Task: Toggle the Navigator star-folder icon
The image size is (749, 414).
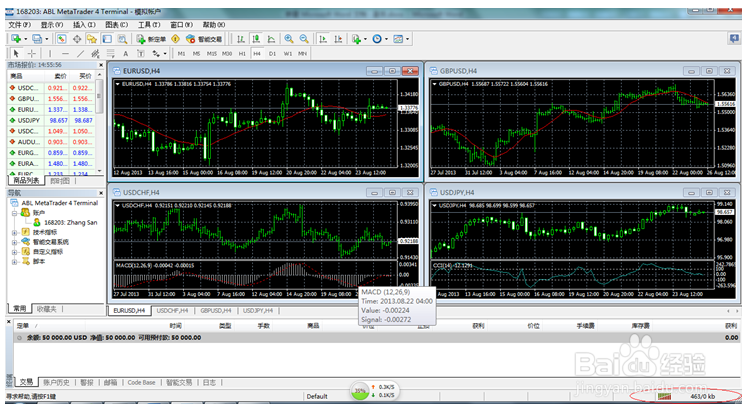Action: [x=92, y=39]
